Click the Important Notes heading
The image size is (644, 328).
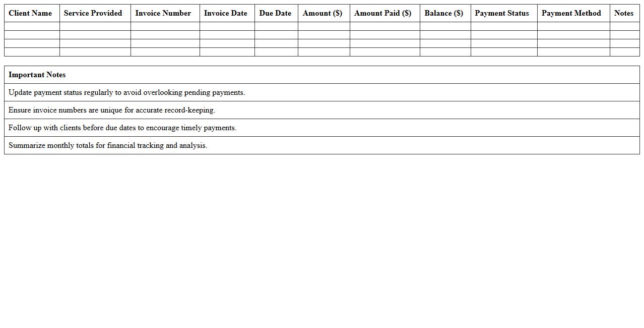point(37,75)
